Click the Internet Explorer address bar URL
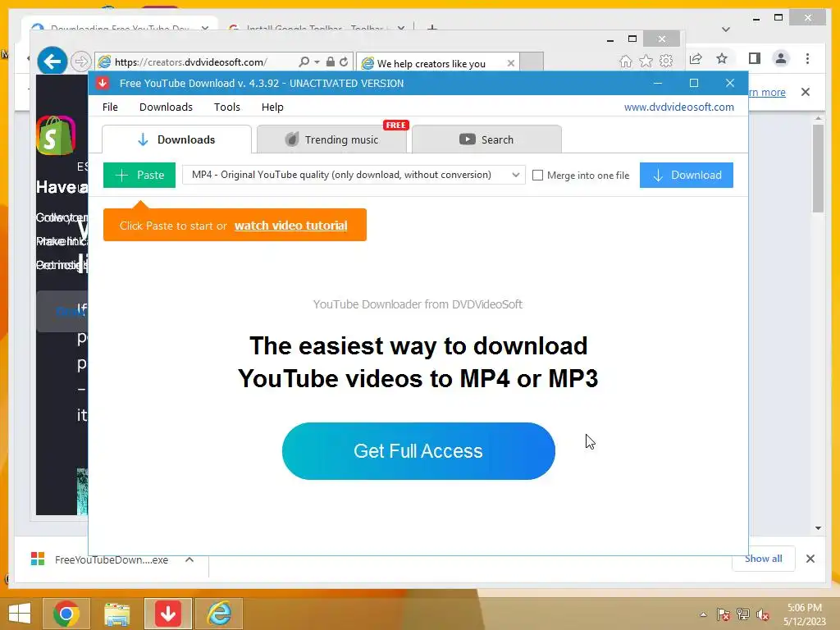The image size is (840, 630). (191, 62)
